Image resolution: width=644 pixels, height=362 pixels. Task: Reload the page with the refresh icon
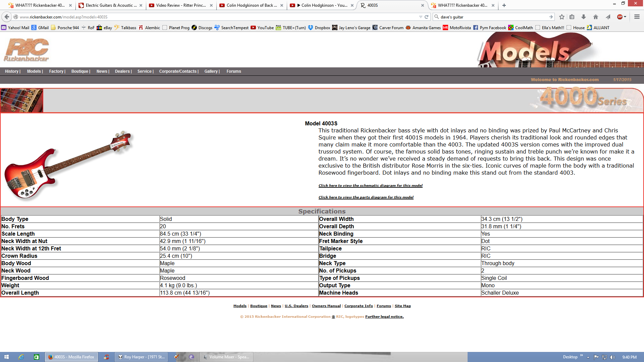click(427, 17)
